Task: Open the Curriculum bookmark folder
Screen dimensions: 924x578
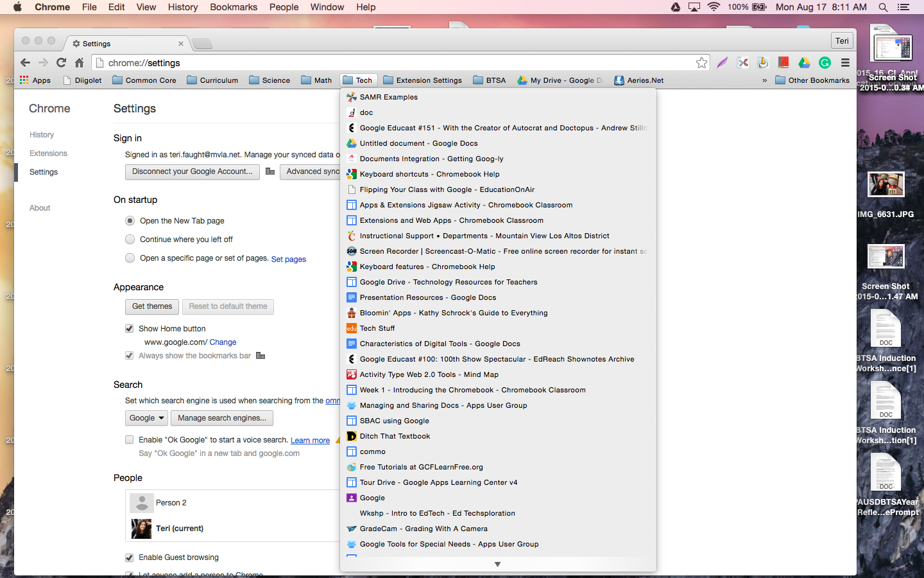Action: click(212, 80)
